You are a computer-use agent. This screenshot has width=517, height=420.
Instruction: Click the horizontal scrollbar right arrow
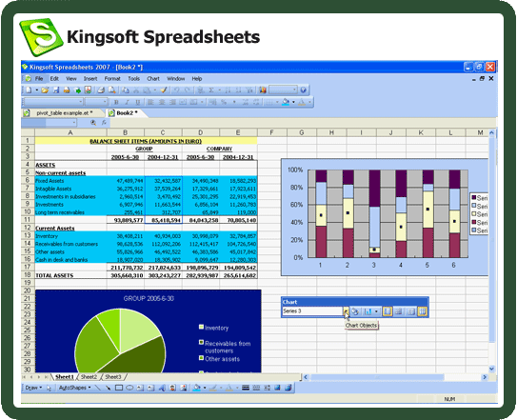(485, 377)
